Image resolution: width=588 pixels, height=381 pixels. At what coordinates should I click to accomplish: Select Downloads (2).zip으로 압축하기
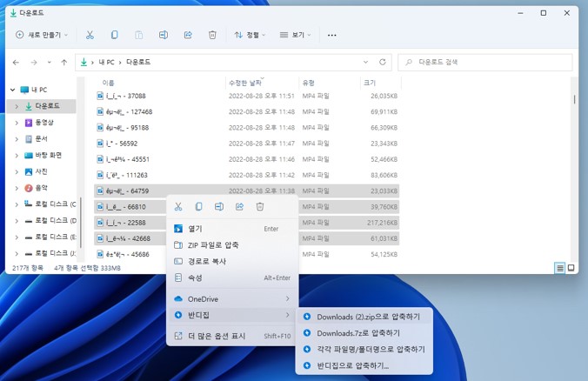click(364, 317)
